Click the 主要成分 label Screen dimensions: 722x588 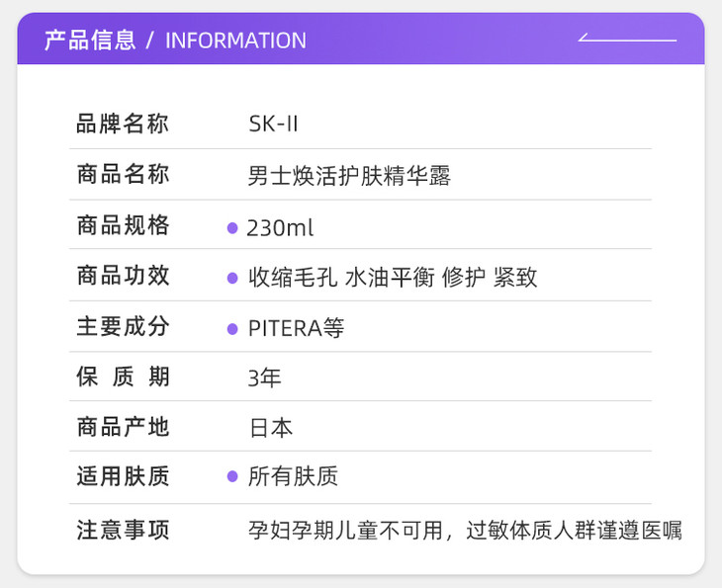click(123, 327)
